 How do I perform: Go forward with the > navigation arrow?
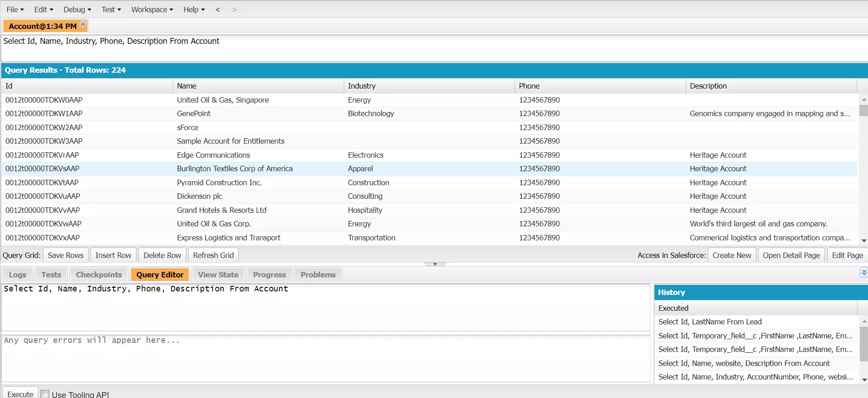(x=234, y=9)
